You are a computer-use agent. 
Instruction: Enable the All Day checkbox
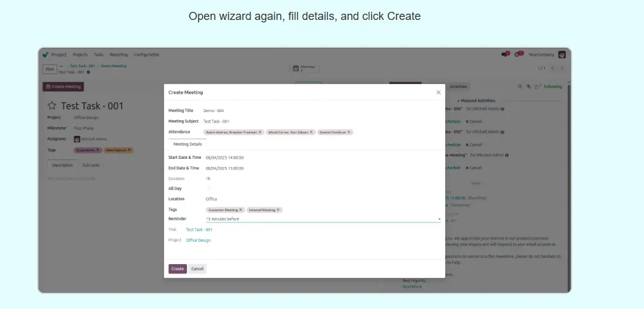(x=208, y=188)
